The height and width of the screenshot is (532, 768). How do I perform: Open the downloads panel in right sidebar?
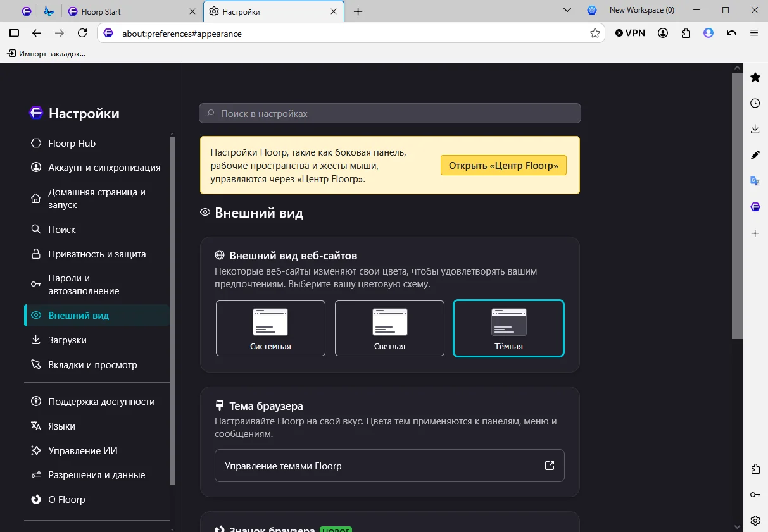click(x=755, y=129)
